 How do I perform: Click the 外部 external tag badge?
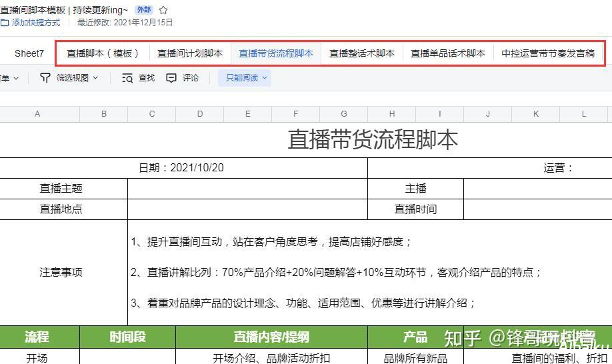coord(143,10)
